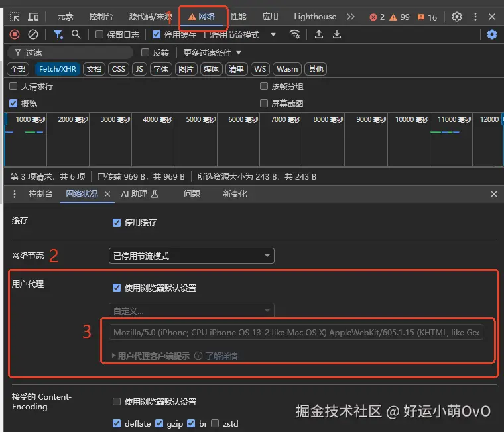The image size is (504, 432).
Task: Open the 问题 drawer tab
Action: tap(192, 194)
